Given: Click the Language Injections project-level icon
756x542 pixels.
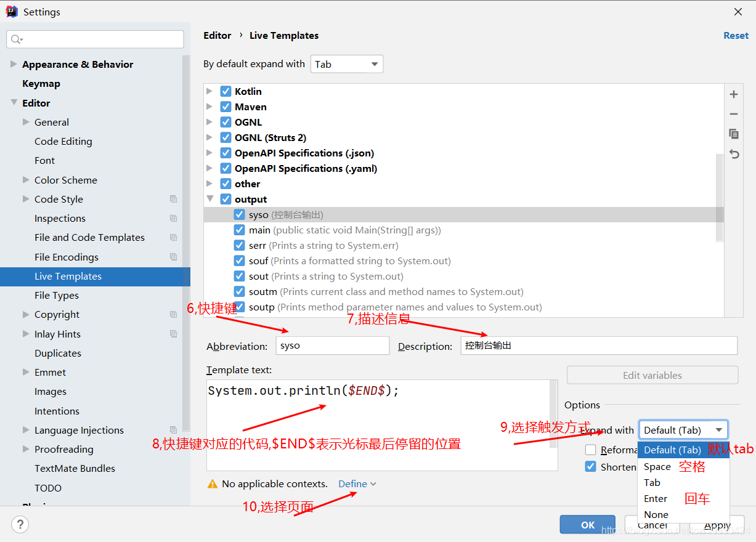Looking at the screenshot, I should click(174, 430).
